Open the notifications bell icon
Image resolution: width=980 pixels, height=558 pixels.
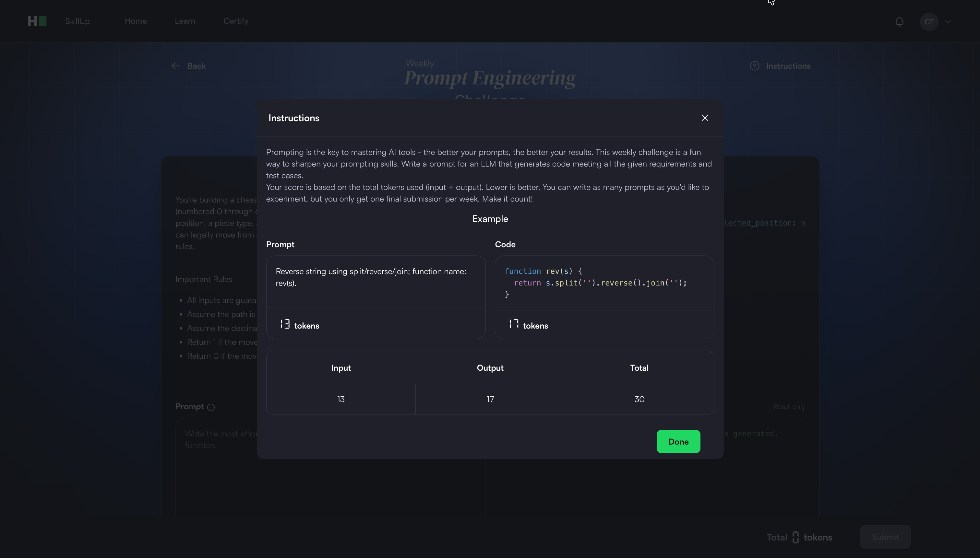(x=899, y=22)
